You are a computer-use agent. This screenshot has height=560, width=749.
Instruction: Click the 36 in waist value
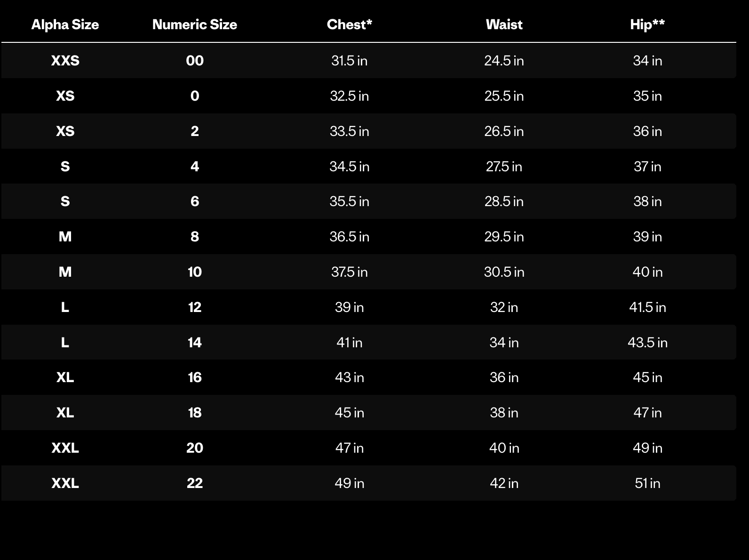coord(504,377)
